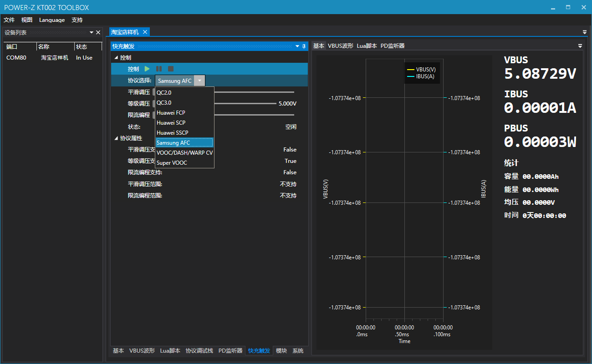Viewport: 592px width, 364px height.
Task: Open the 设备列表 panel options arrow
Action: tap(91, 32)
